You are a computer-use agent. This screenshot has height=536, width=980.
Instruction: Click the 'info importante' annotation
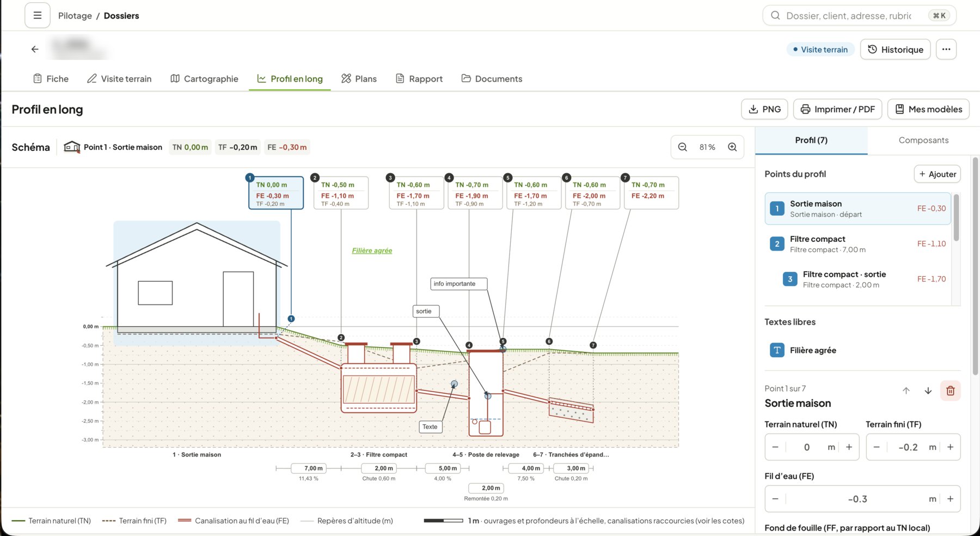[x=458, y=284]
